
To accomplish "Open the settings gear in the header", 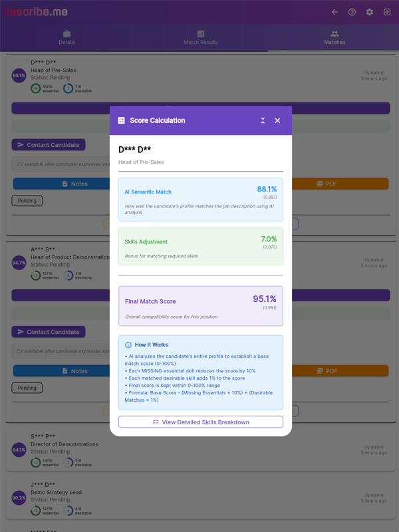I will pyautogui.click(x=369, y=11).
